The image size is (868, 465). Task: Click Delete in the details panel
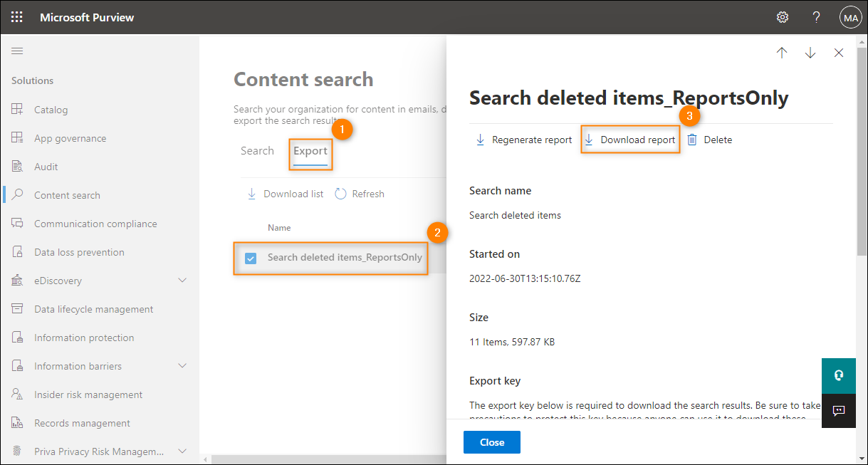tap(709, 140)
